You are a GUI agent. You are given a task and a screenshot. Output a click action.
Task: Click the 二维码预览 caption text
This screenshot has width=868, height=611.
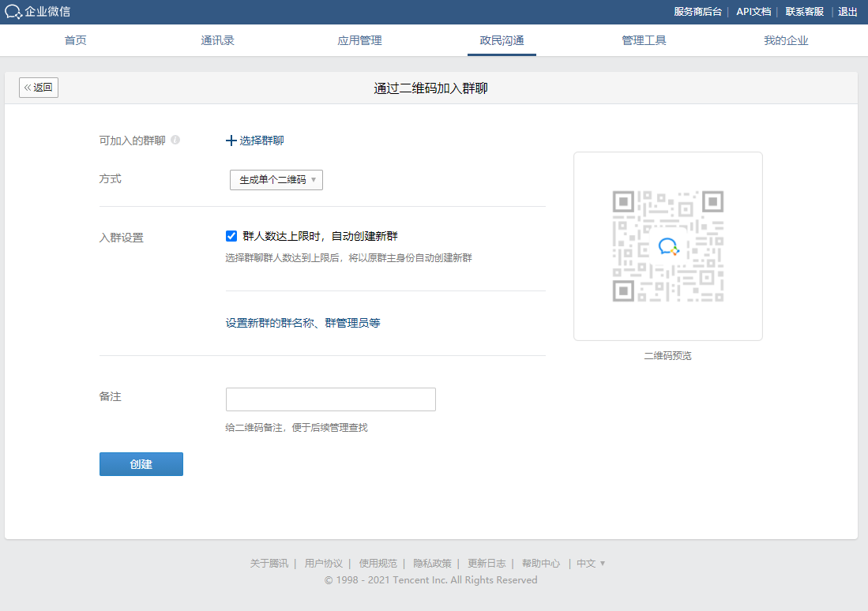pos(667,356)
